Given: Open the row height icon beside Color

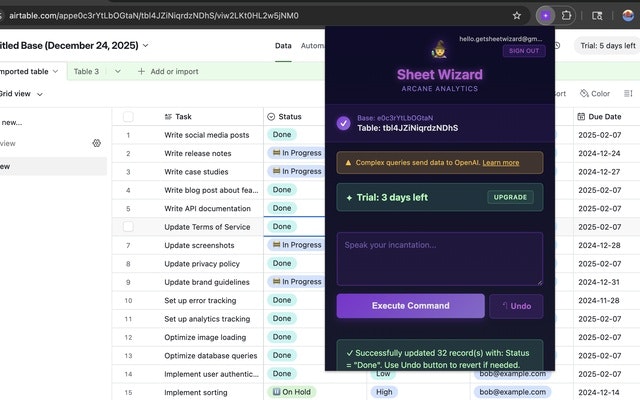Looking at the screenshot, I should pos(628,93).
